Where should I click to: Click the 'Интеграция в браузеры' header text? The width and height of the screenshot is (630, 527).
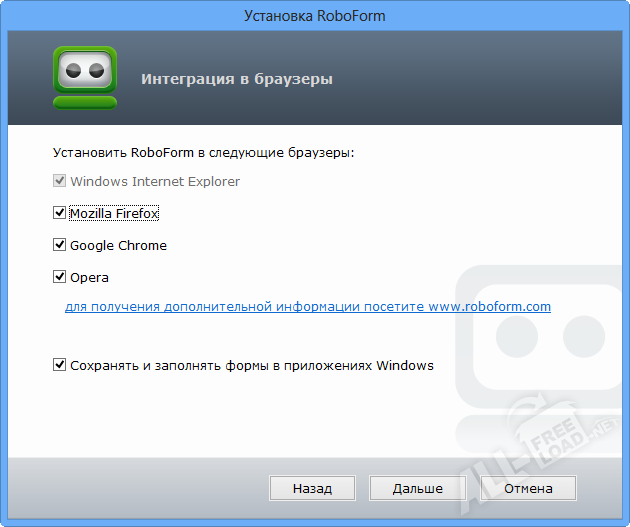[x=237, y=78]
